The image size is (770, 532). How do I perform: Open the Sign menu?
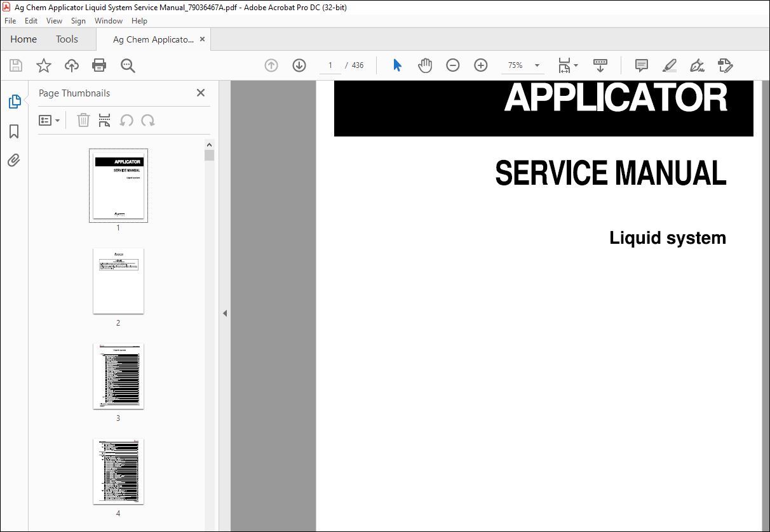click(78, 21)
